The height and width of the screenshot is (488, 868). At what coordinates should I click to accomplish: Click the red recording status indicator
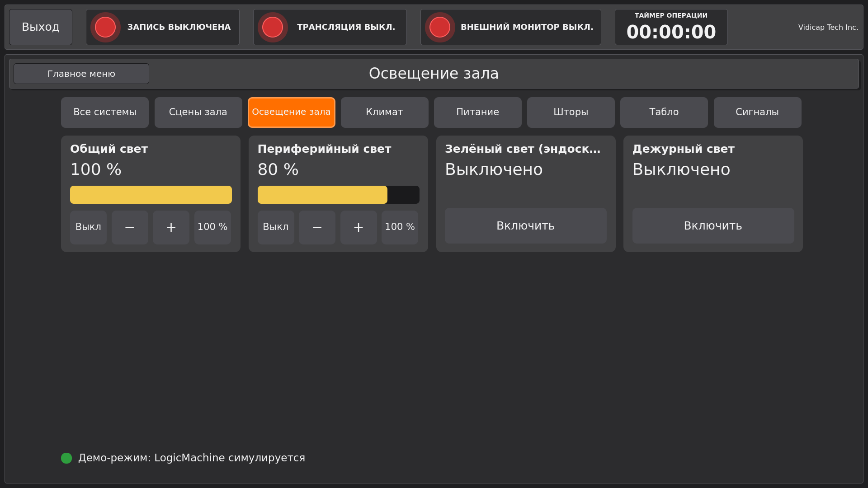[105, 27]
